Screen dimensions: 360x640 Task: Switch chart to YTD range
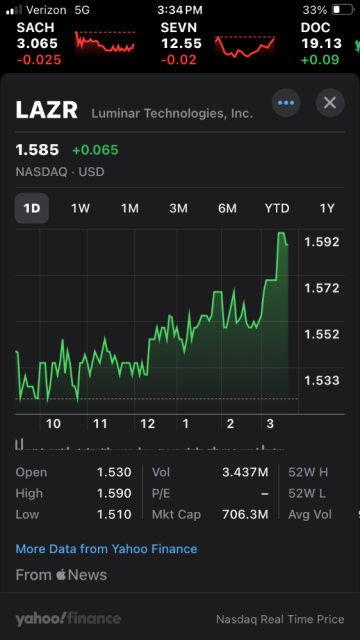pyautogui.click(x=277, y=209)
